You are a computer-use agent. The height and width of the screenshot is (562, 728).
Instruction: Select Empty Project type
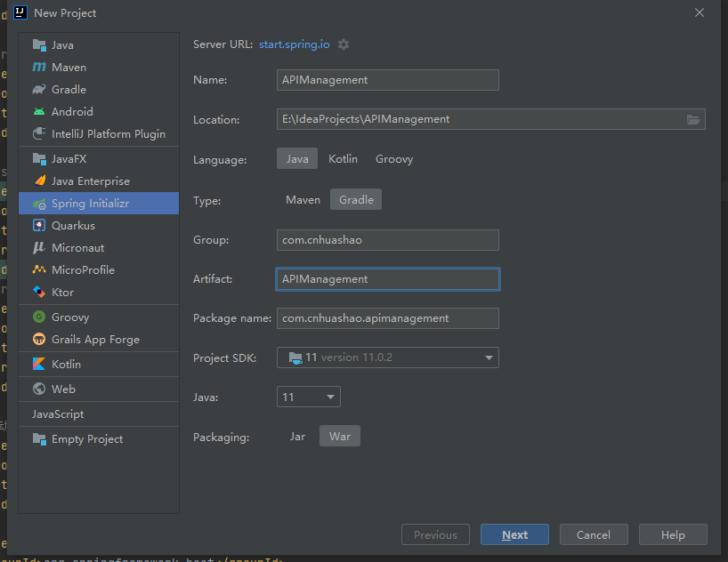[x=99, y=439]
